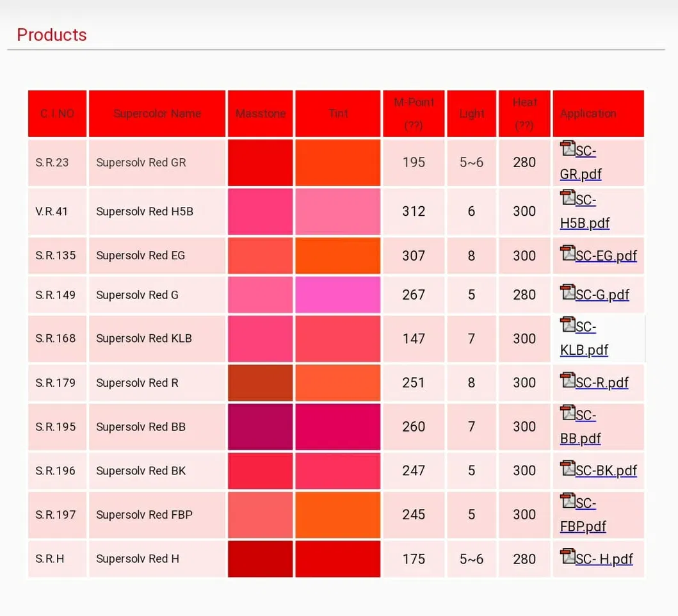Click the PDF icon beside SC-GR.pdf
Screen dimensions: 678x616
567,149
